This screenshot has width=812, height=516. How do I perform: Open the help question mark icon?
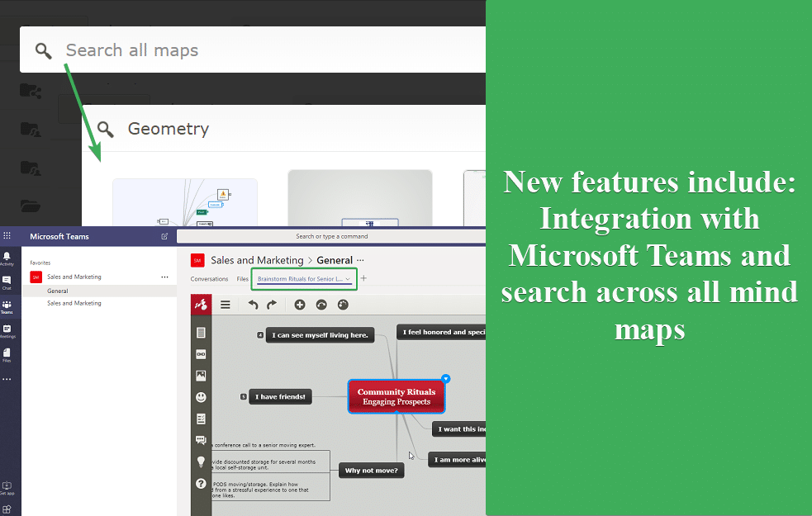pos(201,483)
